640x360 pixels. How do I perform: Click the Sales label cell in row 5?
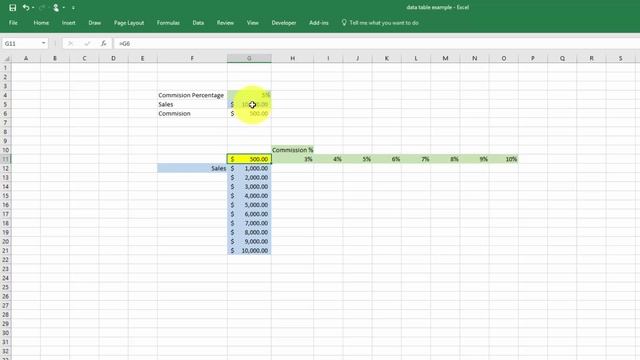(192, 104)
